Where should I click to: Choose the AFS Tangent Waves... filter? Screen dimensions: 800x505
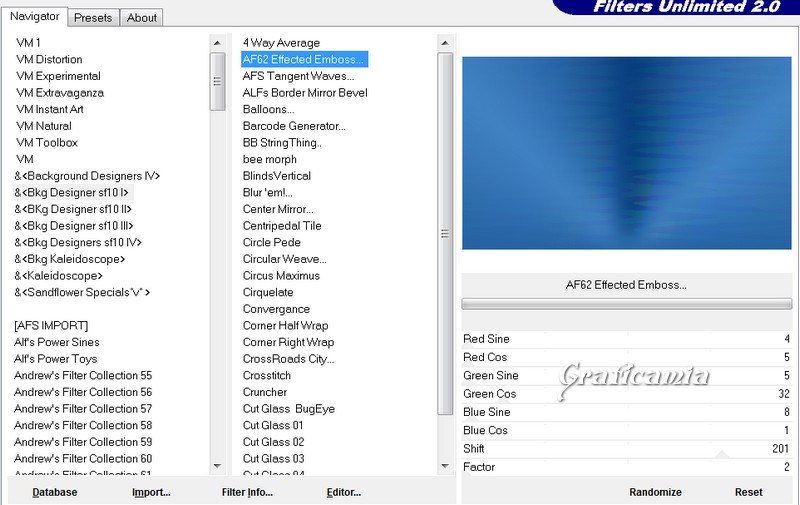(x=298, y=76)
